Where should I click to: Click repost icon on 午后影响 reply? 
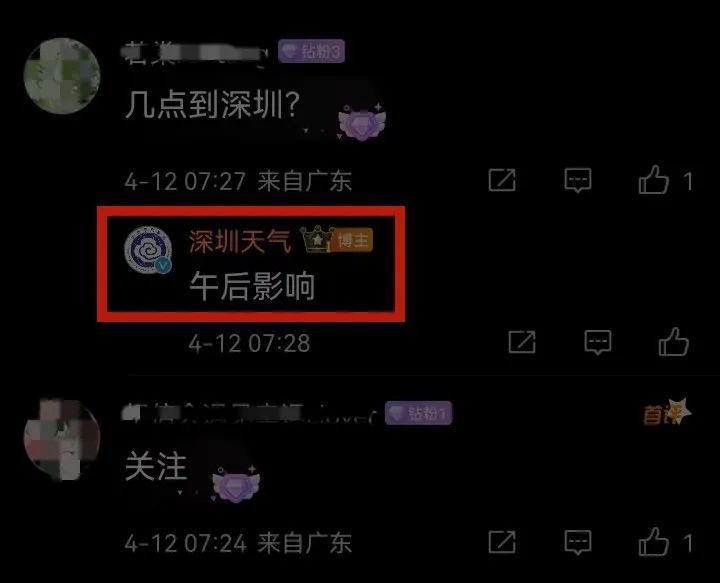pyautogui.click(x=522, y=342)
